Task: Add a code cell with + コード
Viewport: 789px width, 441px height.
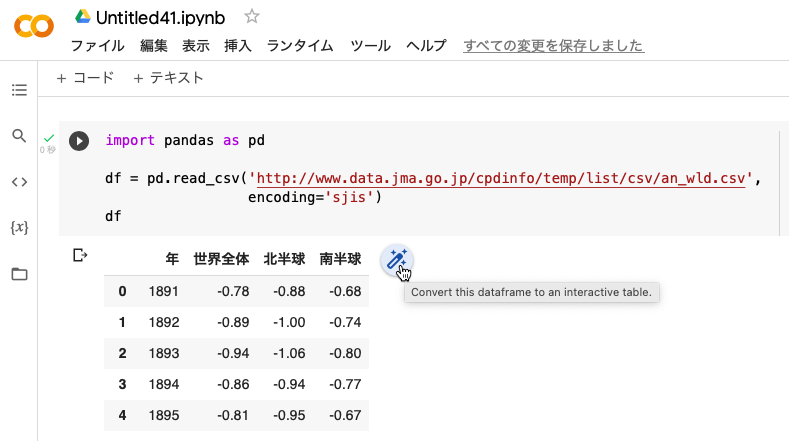Action: 85,78
